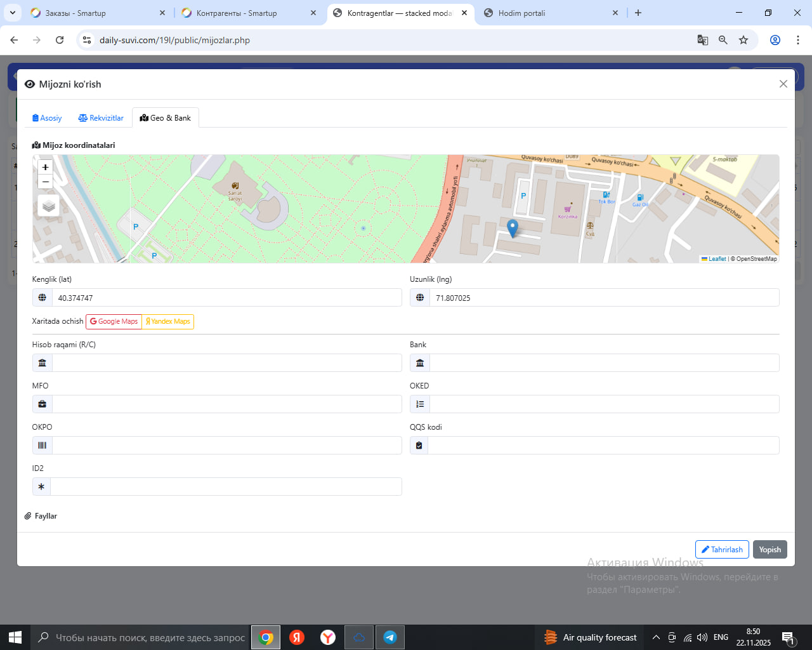Zoom out on the map
This screenshot has width=812, height=650.
[x=45, y=182]
